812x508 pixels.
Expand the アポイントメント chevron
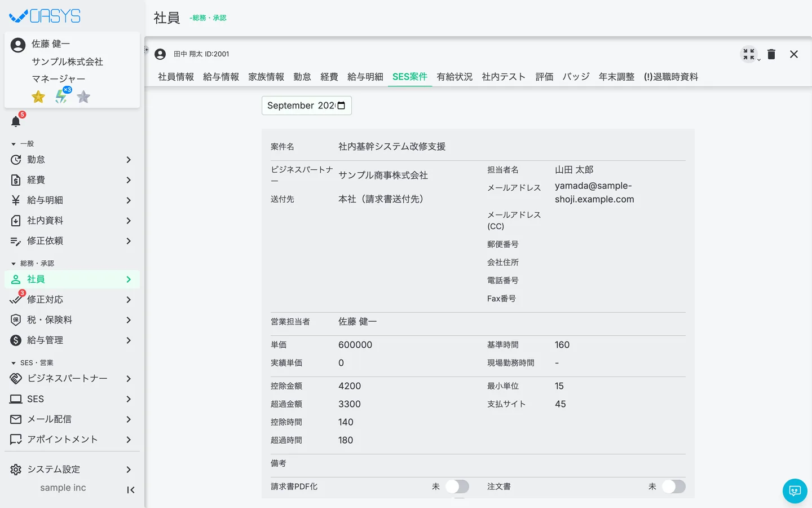click(129, 440)
